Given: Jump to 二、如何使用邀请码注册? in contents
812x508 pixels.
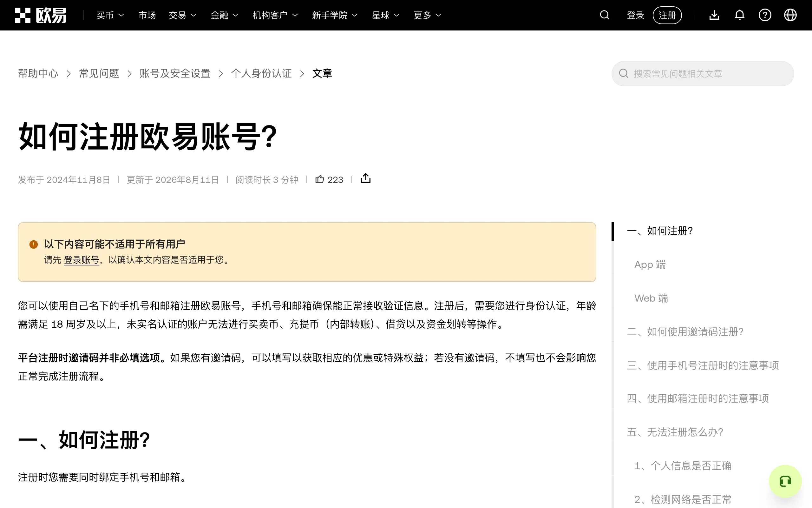Looking at the screenshot, I should point(685,331).
